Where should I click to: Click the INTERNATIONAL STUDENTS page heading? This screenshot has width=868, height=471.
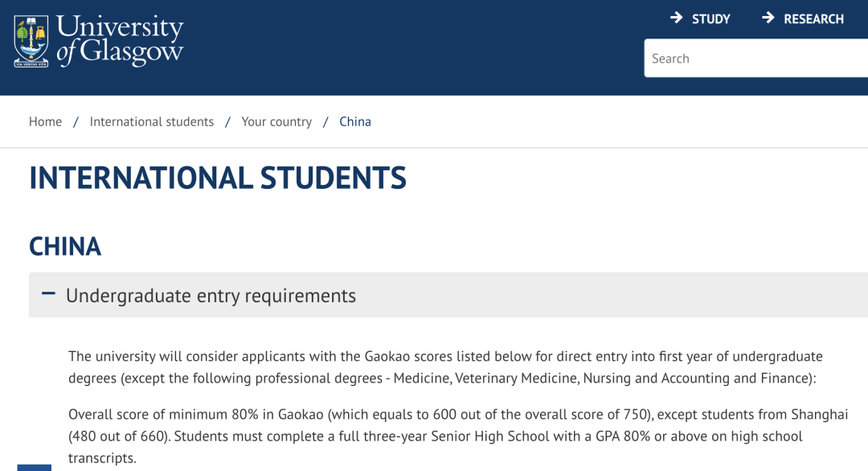218,178
